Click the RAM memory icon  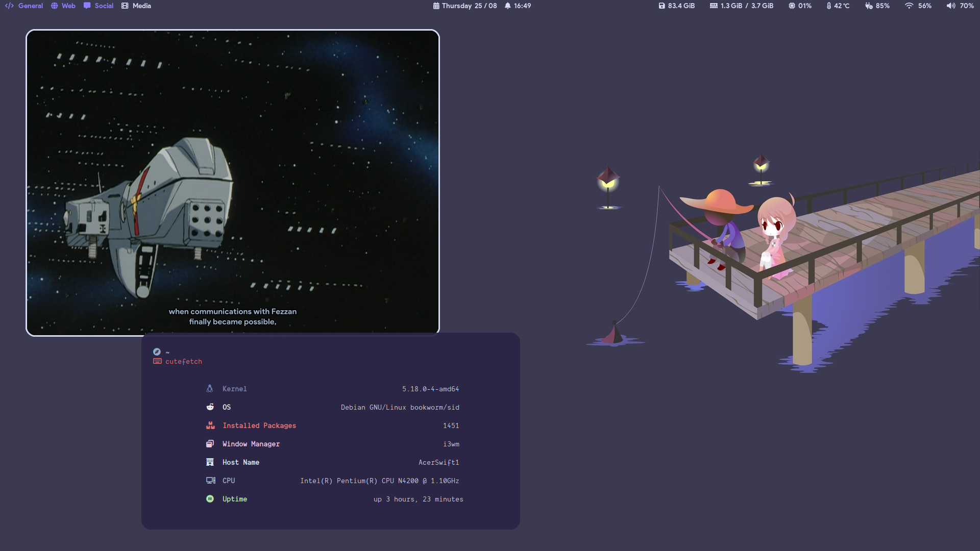[x=714, y=6]
